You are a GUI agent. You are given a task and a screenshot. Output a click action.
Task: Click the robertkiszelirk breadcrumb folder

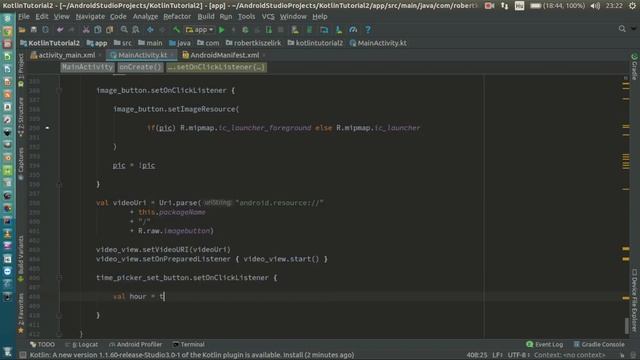[253, 43]
